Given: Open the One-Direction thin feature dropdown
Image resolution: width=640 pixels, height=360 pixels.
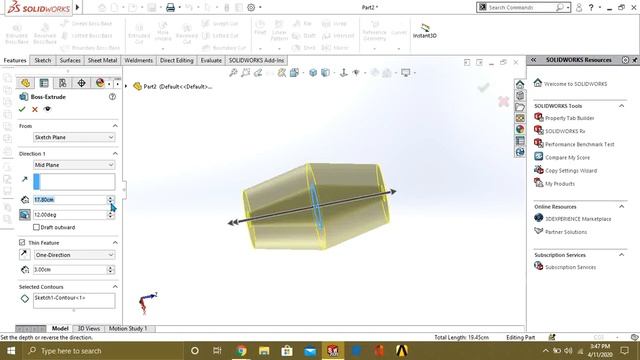Looking at the screenshot, I should coord(74,255).
